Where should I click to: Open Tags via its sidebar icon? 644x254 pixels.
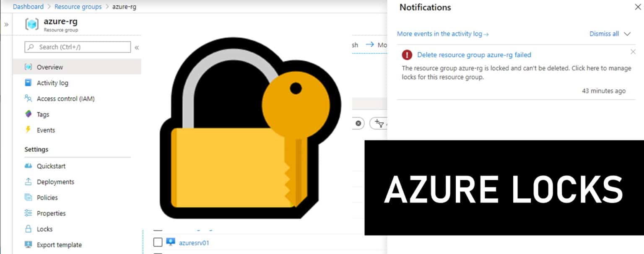[x=28, y=114]
